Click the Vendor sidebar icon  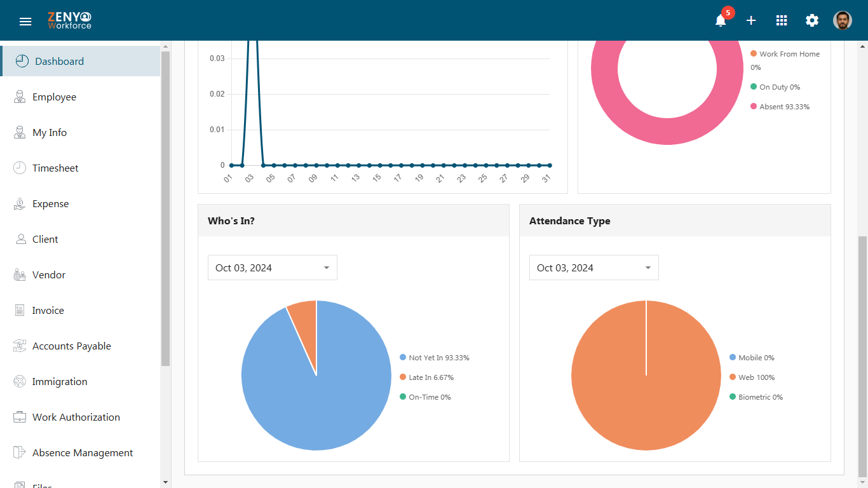(20, 274)
